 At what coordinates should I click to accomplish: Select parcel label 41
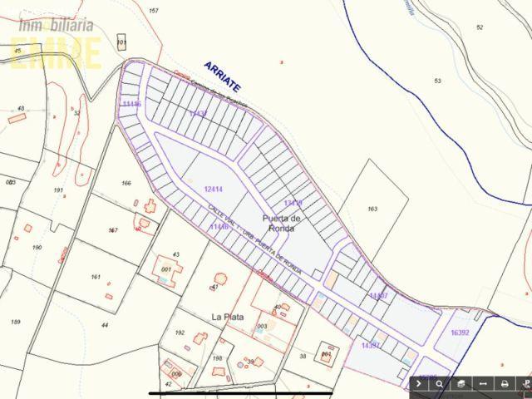(214, 287)
